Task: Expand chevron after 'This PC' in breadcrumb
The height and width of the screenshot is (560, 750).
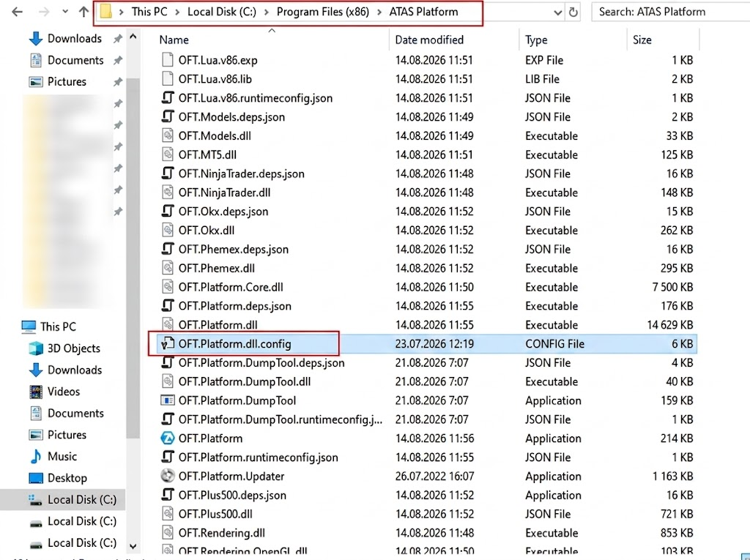Action: point(177,12)
